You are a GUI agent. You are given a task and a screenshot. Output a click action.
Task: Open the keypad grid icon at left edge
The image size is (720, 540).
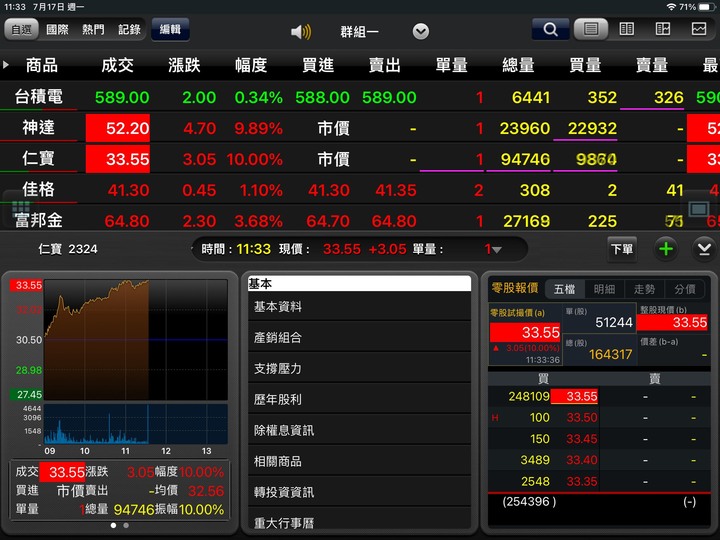(20, 208)
